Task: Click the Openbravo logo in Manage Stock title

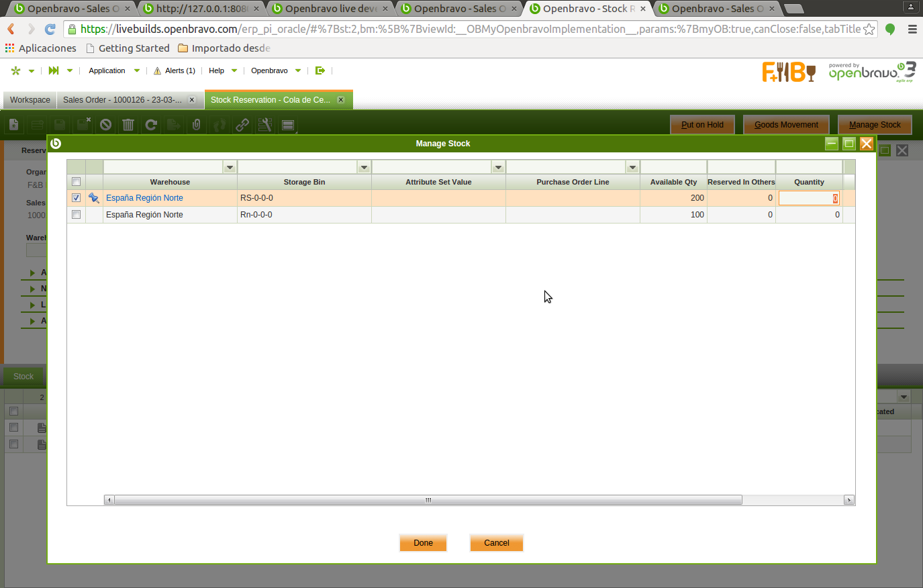Action: point(56,143)
